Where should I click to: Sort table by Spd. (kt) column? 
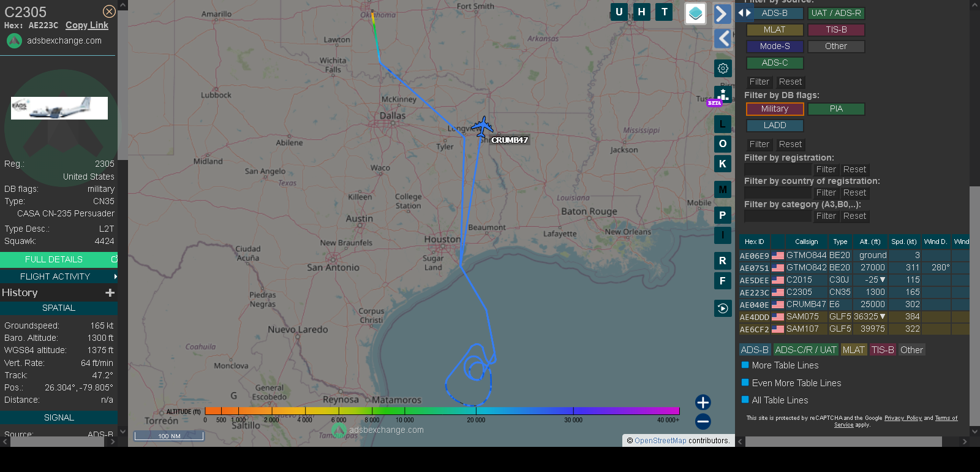[904, 242]
